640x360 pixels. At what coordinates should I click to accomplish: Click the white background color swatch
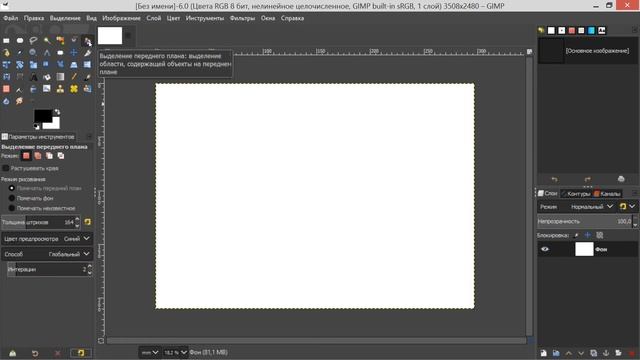coord(55,124)
